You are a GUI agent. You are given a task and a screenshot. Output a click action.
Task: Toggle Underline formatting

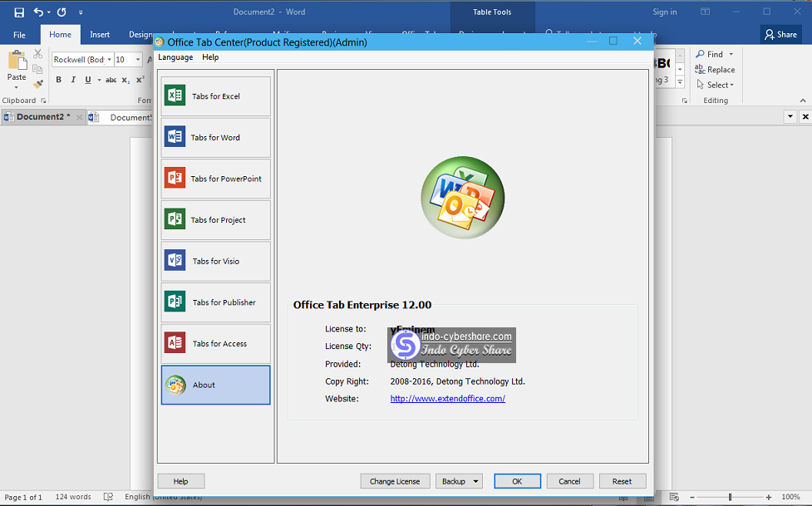pos(87,80)
